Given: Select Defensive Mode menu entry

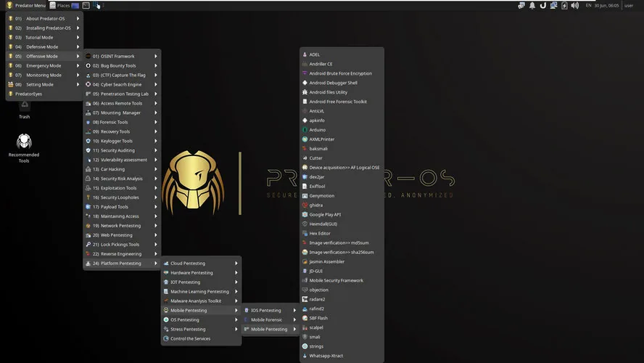Looking at the screenshot, I should point(44,47).
